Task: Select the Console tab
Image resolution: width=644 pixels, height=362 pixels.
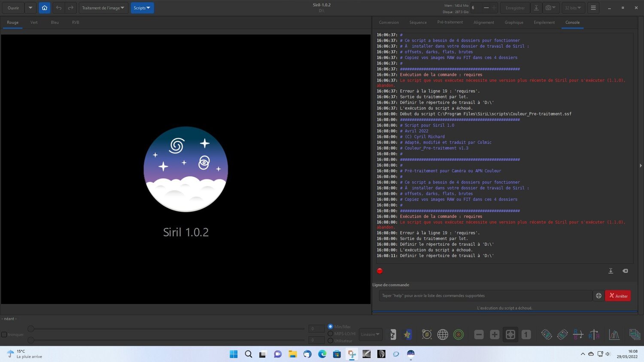Action: click(572, 22)
